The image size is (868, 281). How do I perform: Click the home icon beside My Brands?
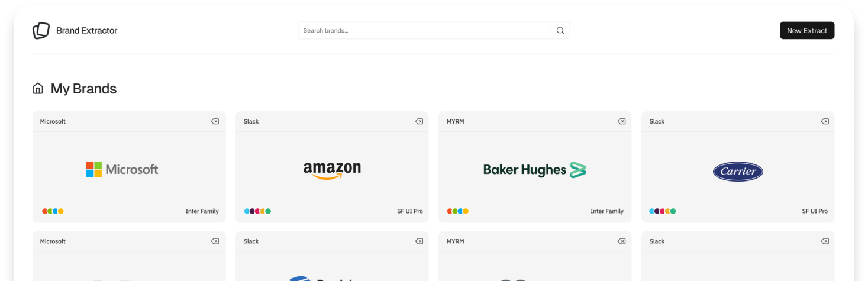[x=38, y=89]
